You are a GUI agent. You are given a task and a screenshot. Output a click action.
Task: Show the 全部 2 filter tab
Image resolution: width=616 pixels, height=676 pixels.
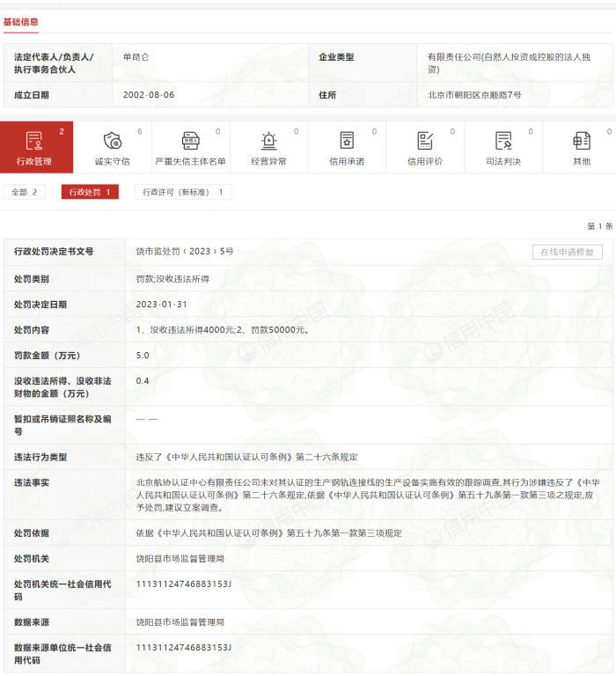click(x=24, y=192)
